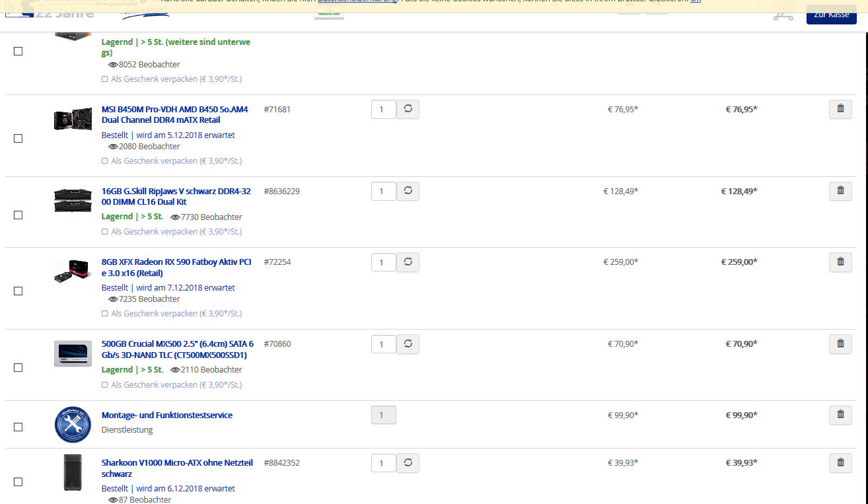Click the Montage service wrench logo image

73,425
